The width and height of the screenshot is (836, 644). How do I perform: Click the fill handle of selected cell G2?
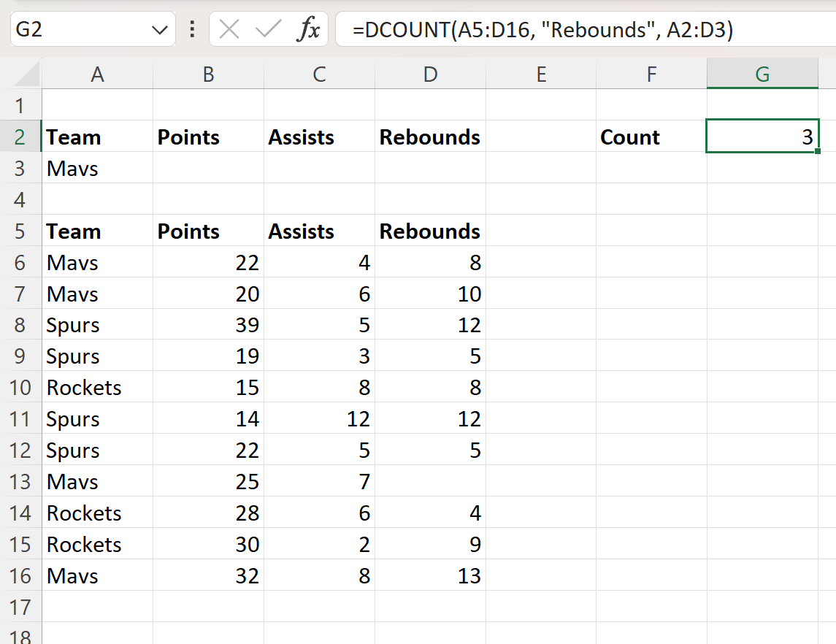coord(819,150)
